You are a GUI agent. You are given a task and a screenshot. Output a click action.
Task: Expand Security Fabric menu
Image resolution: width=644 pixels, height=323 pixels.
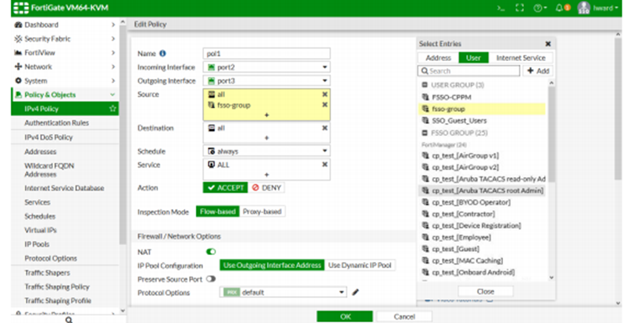65,38
